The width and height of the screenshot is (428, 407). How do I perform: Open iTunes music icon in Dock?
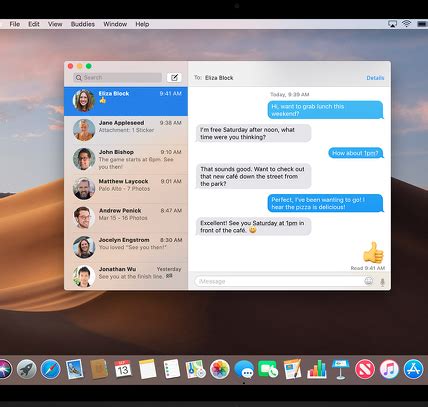click(389, 369)
